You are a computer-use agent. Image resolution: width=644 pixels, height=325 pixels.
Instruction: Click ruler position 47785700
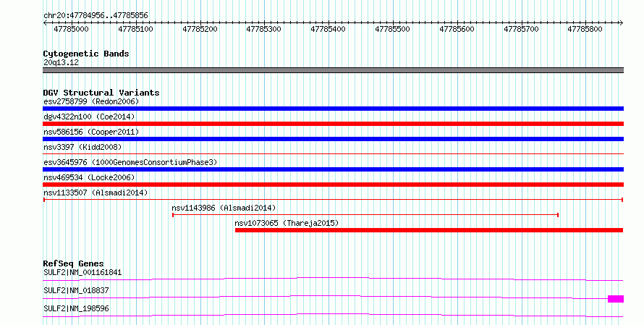(x=521, y=29)
